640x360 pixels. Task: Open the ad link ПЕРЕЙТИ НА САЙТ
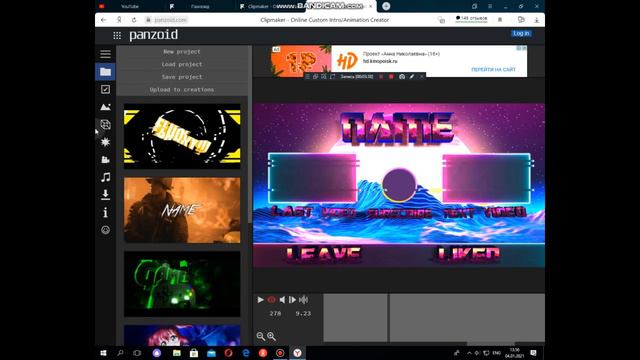click(493, 70)
